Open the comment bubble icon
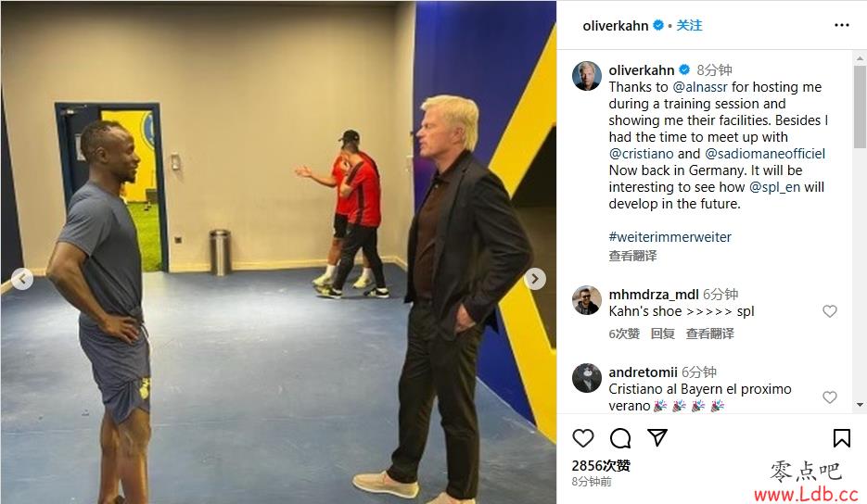This screenshot has height=504, width=867. point(620,438)
